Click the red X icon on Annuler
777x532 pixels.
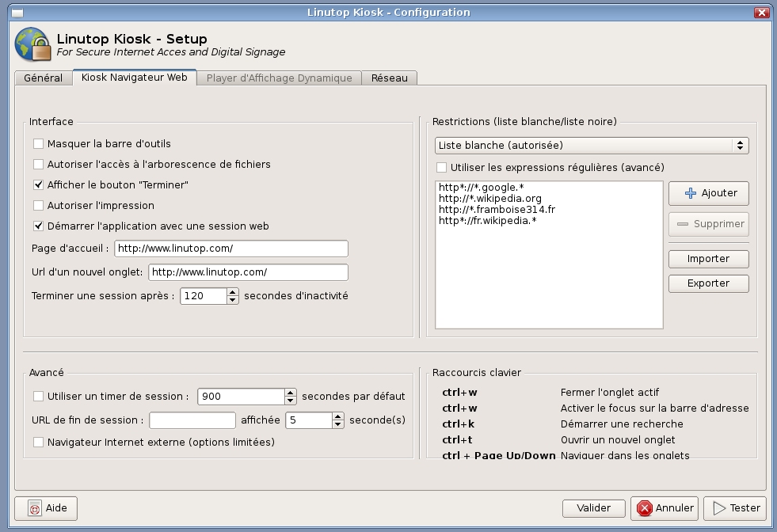pos(644,508)
